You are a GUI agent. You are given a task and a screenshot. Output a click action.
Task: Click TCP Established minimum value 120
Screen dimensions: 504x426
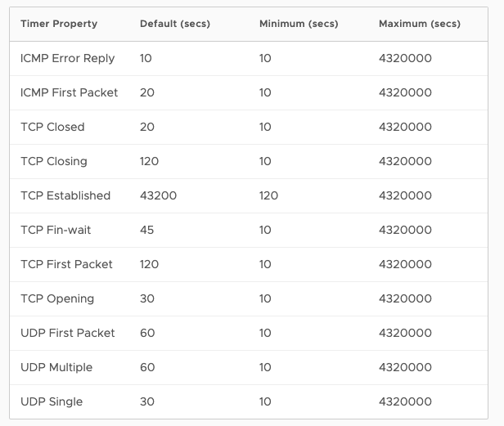(268, 195)
